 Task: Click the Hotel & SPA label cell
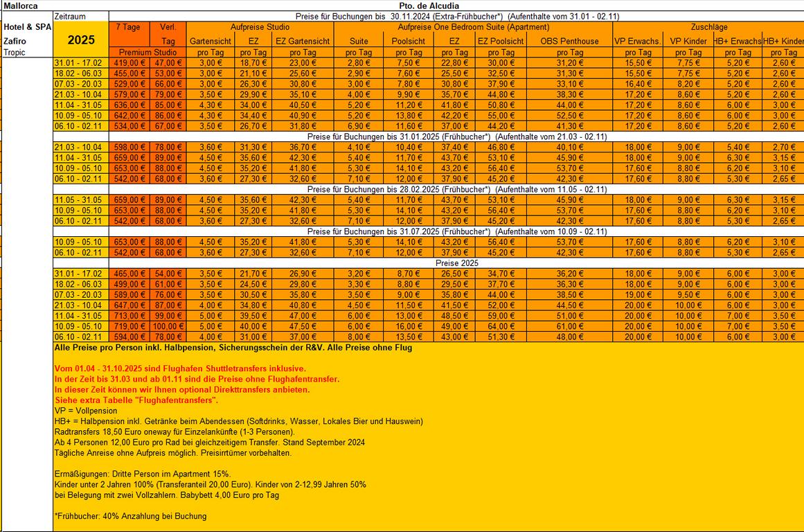point(26,28)
